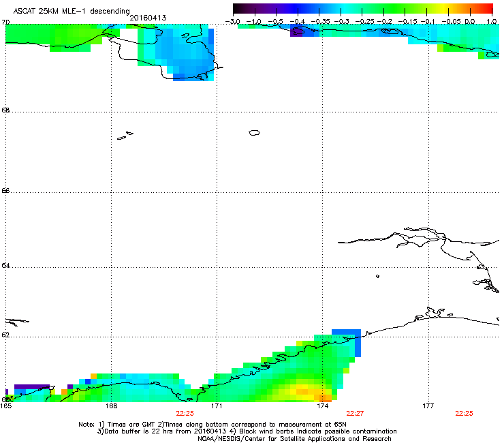This screenshot has width=504, height=443.
Task: Click the -0.1 color scale label
Action: coord(428,22)
